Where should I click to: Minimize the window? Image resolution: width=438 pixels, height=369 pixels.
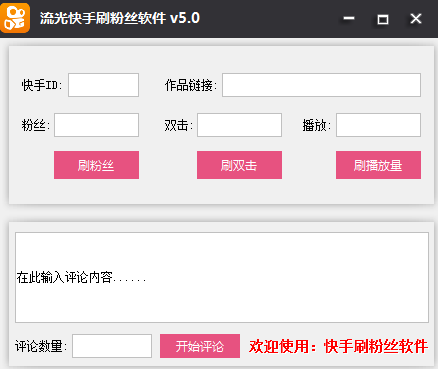[x=349, y=18]
